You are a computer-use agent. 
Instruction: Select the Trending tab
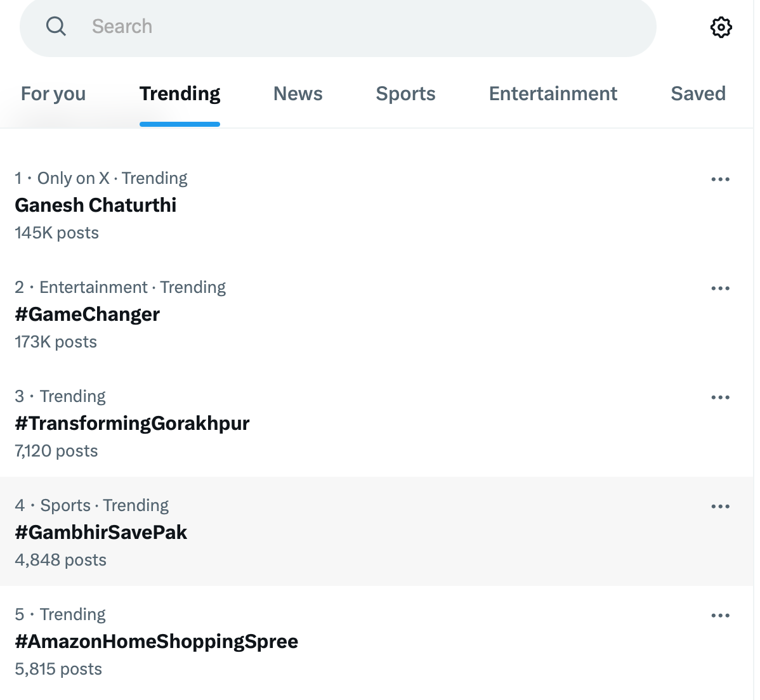click(180, 94)
